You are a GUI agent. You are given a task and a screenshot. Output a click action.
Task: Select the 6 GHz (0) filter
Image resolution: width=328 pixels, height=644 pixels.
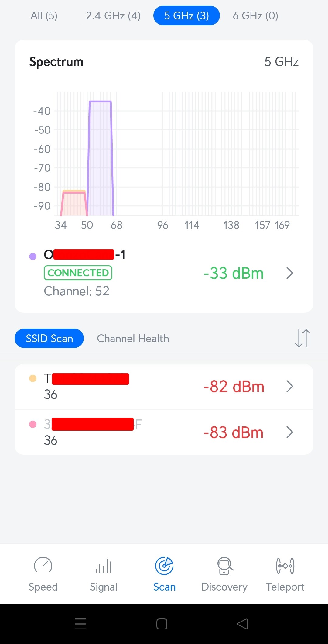coord(255,15)
